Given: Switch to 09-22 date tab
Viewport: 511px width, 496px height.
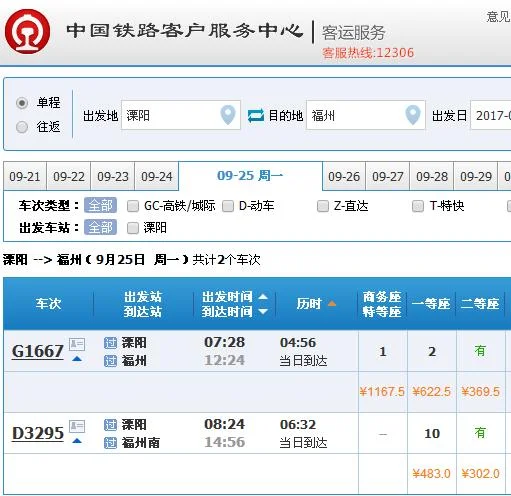Looking at the screenshot, I should pyautogui.click(x=69, y=176).
